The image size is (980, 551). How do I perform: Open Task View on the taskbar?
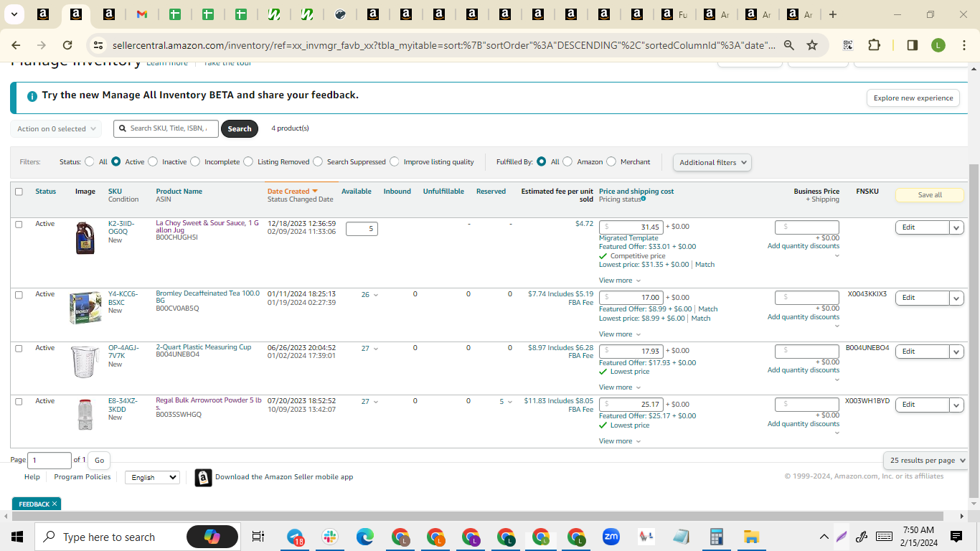tap(258, 537)
